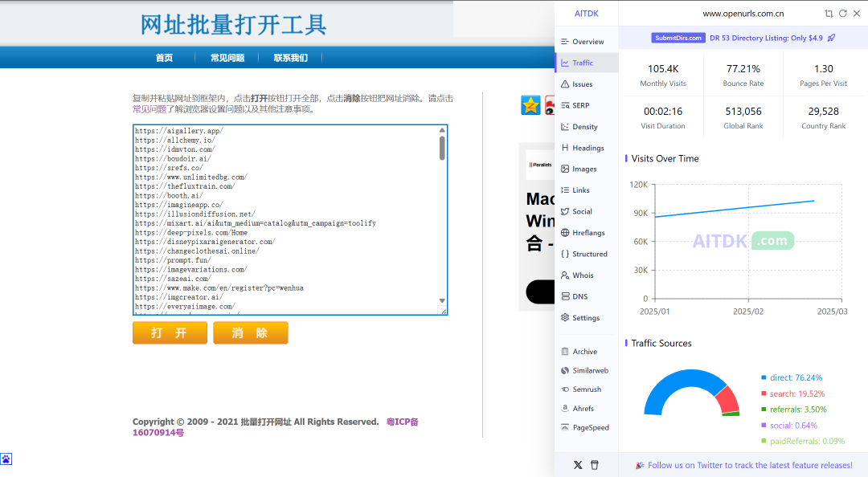Click the Hreflangs globe icon
Viewport: 868px width, 477px height.
click(x=565, y=232)
